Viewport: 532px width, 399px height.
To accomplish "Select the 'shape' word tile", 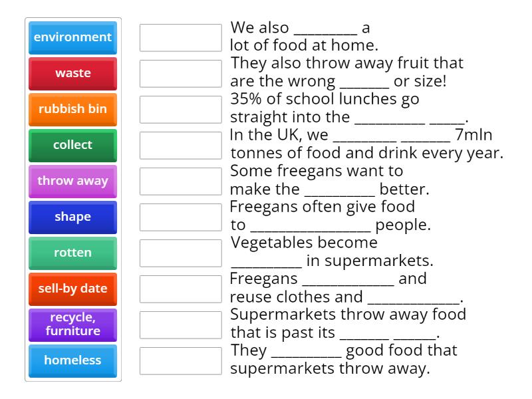I will pyautogui.click(x=72, y=217).
